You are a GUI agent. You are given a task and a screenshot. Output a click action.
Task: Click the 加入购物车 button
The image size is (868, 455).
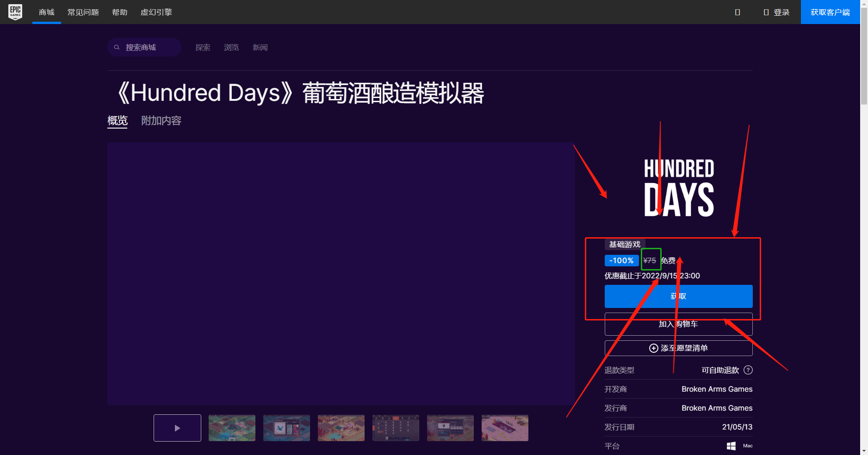[x=679, y=324]
